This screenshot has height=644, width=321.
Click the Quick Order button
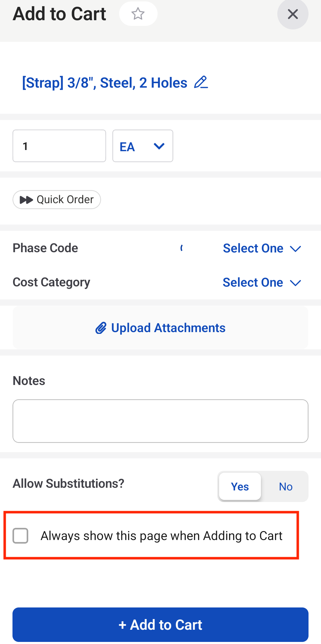click(57, 200)
